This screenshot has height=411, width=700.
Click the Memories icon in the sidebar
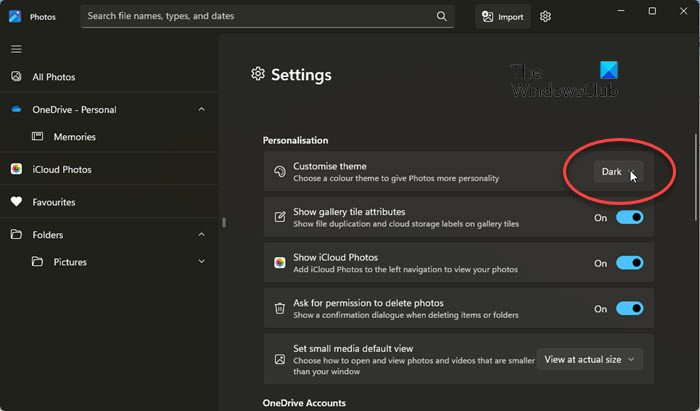click(38, 136)
